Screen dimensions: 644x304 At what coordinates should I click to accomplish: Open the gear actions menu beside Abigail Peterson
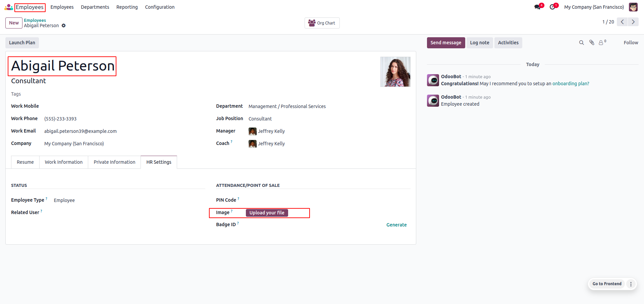(64, 26)
